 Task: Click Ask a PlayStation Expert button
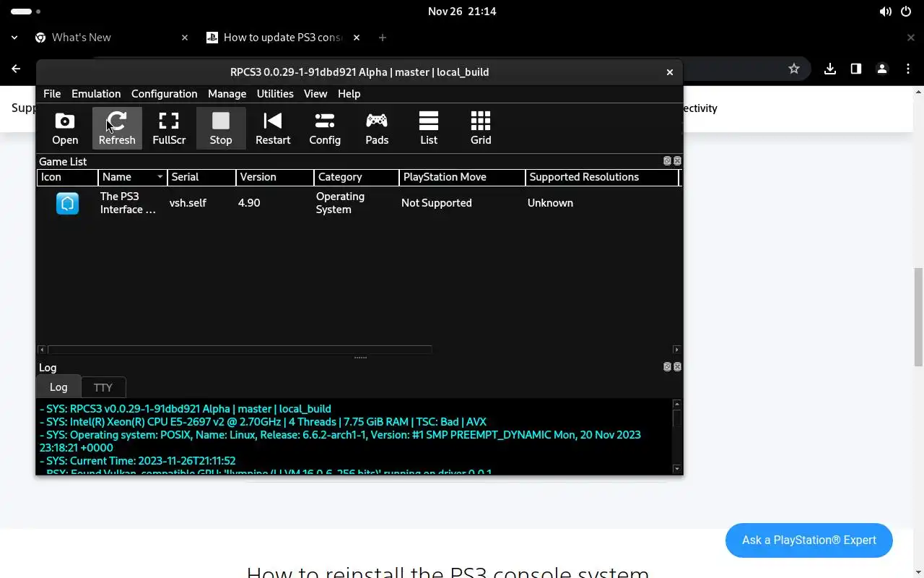[809, 540]
